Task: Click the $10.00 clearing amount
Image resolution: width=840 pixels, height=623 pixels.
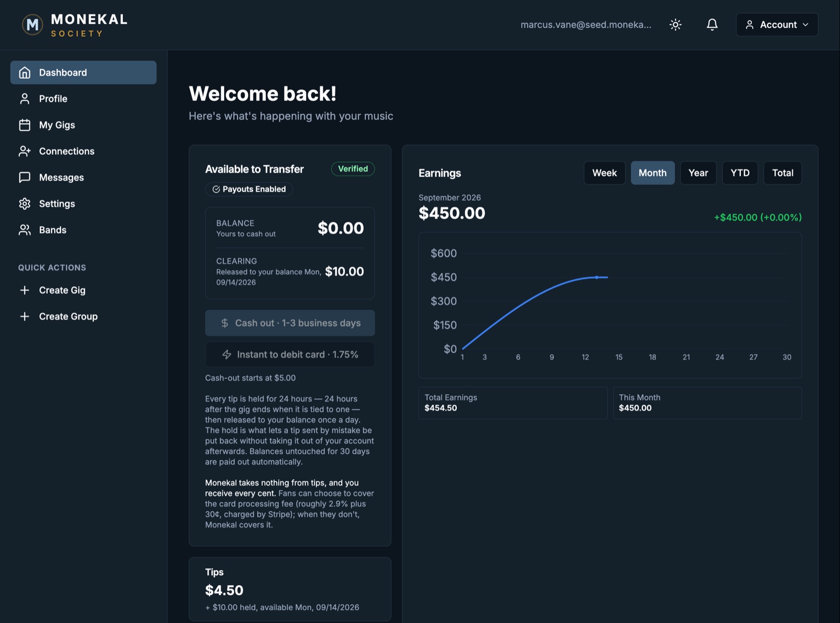Action: [x=344, y=271]
